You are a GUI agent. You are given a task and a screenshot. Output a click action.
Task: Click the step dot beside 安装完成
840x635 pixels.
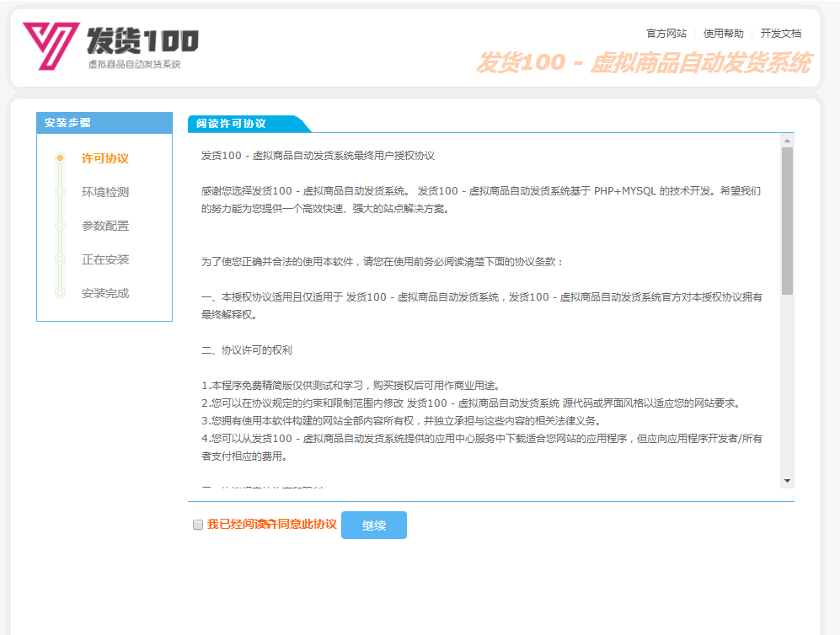click(x=60, y=293)
